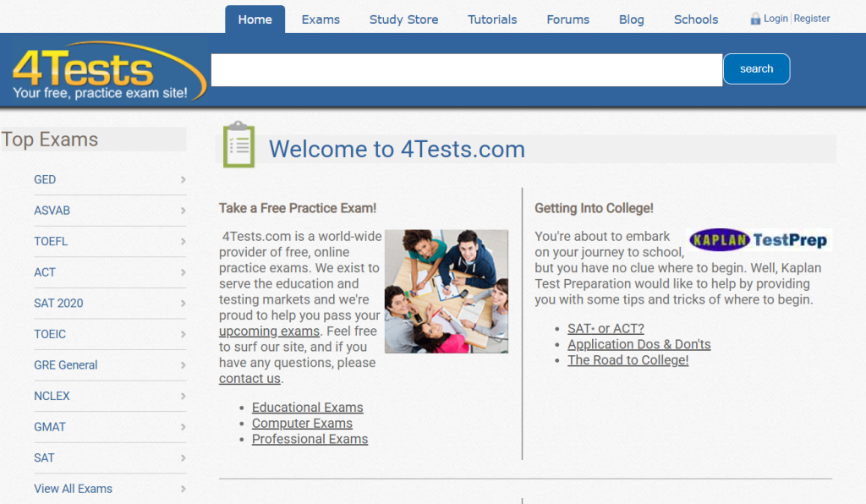
Task: Go to Schools page
Action: [696, 19]
